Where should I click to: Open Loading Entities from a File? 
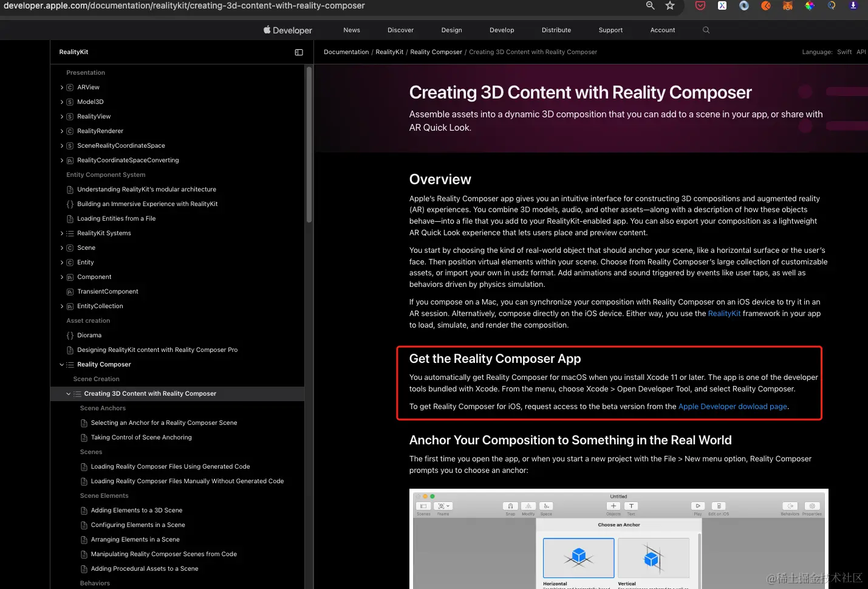pyautogui.click(x=116, y=219)
